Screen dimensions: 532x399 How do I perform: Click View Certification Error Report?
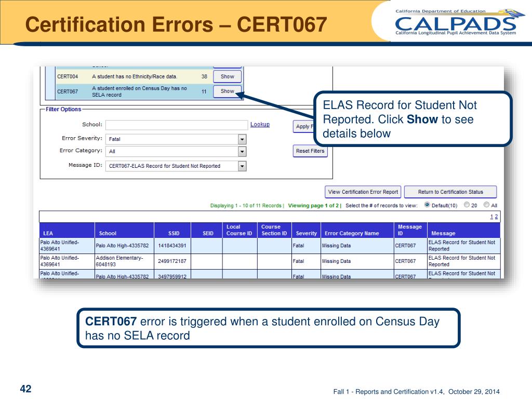click(x=363, y=192)
